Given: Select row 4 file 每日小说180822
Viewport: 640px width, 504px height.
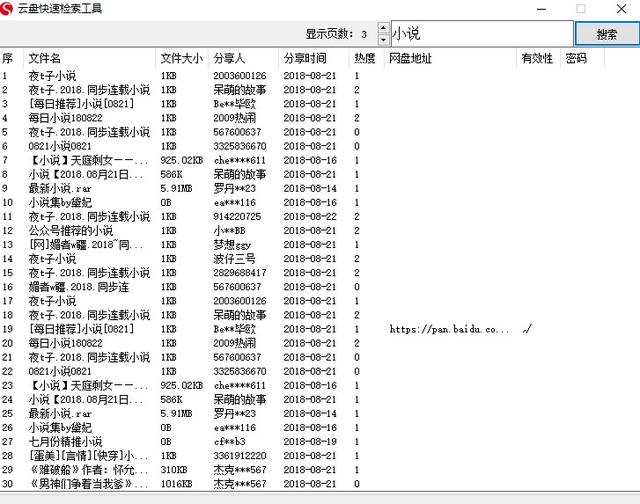Looking at the screenshot, I should click(65, 118).
